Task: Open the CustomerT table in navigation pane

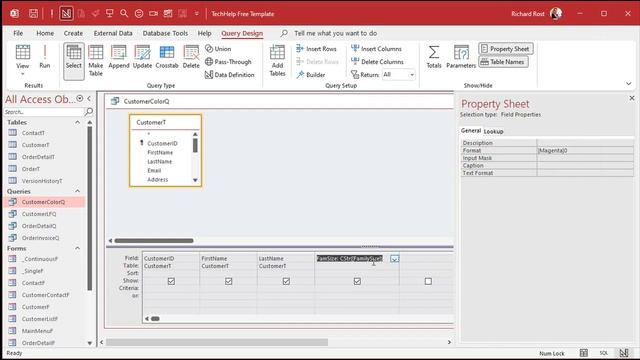Action: coord(36,145)
